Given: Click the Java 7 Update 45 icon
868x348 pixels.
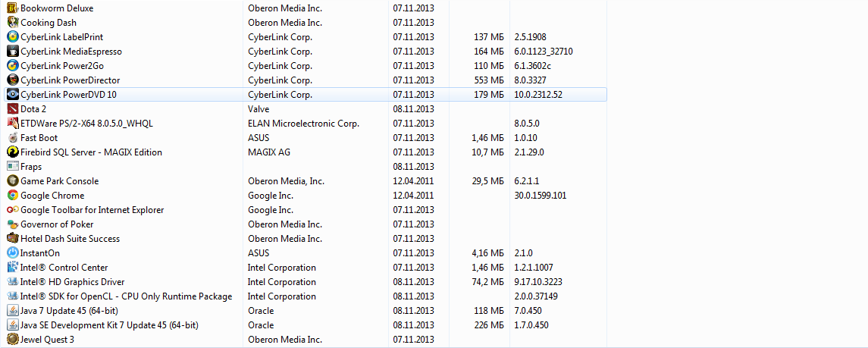Looking at the screenshot, I should 12,310.
